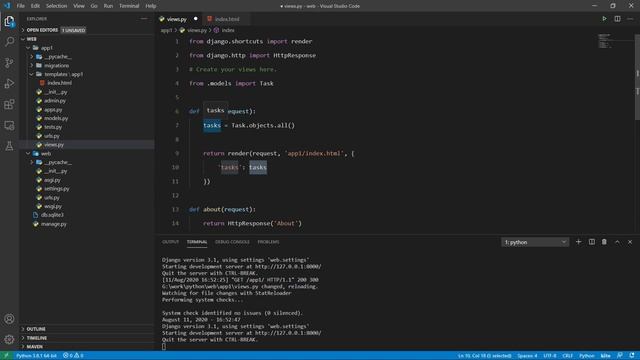Select the views.py editor tab
Screen dimensions: 640x360
pos(176,19)
